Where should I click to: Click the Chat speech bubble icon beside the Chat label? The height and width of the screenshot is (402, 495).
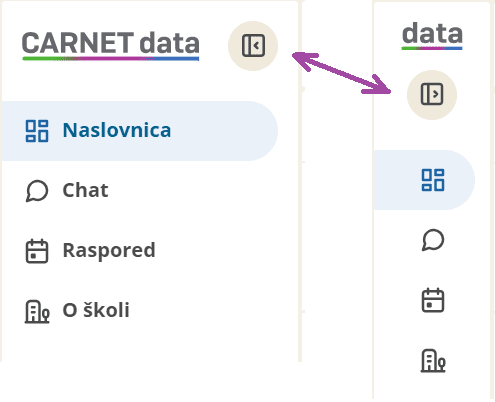point(37,191)
